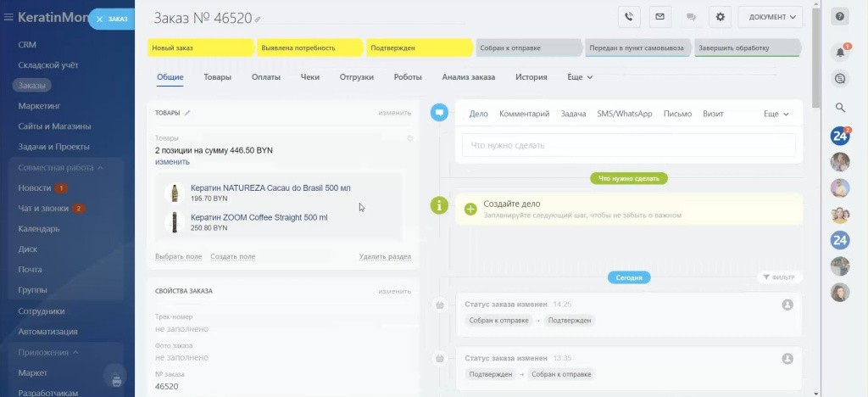Viewport: 868px width, 397px height.
Task: Open the email envelope icon button
Action: point(659,16)
